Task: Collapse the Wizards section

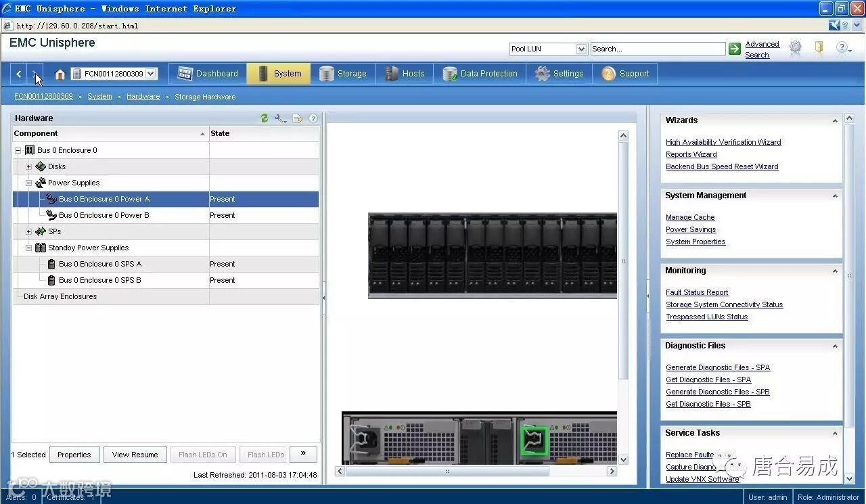Action: (x=835, y=121)
